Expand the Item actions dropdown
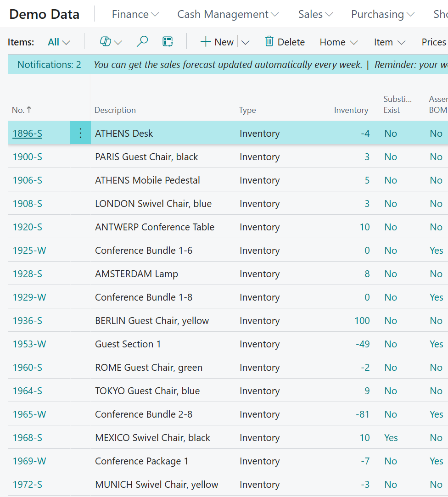The width and height of the screenshot is (448, 497). [389, 42]
